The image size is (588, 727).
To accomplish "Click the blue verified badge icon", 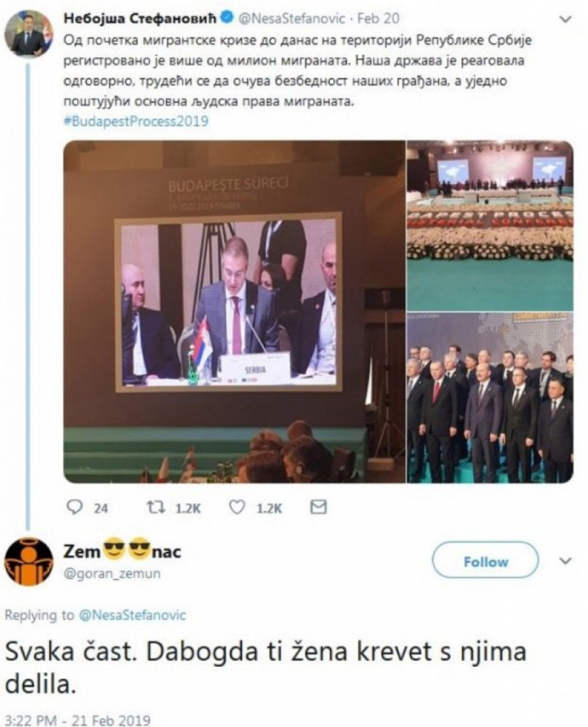I will (x=227, y=18).
